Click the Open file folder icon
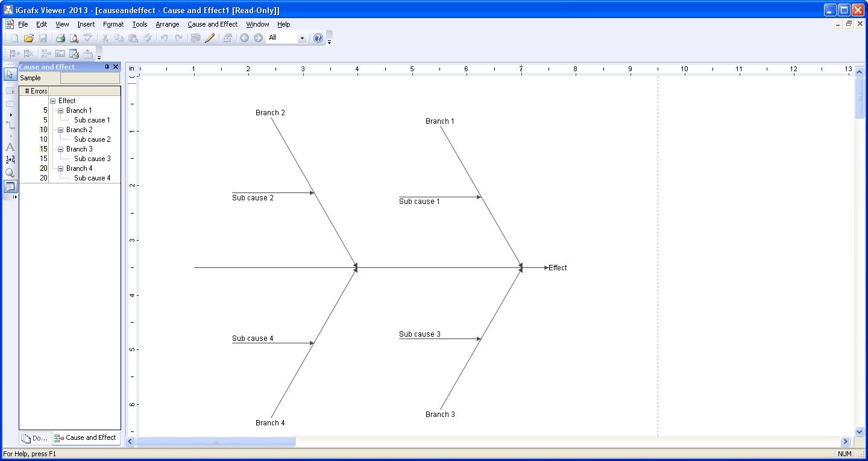 pos(28,38)
